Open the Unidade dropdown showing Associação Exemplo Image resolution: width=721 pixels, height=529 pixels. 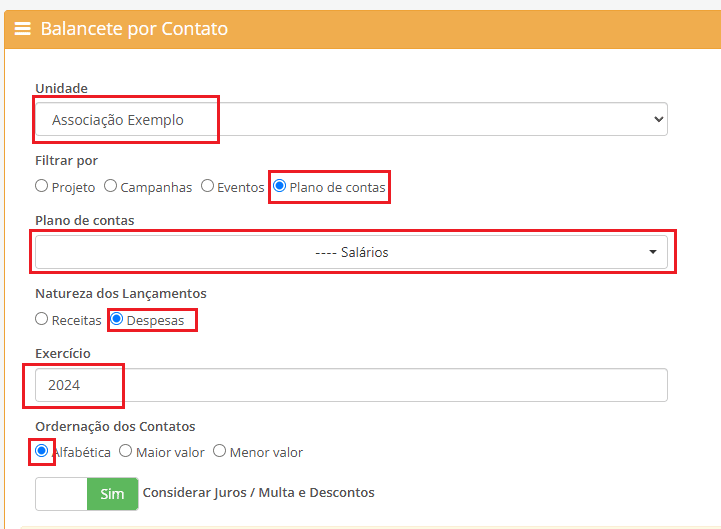click(351, 119)
